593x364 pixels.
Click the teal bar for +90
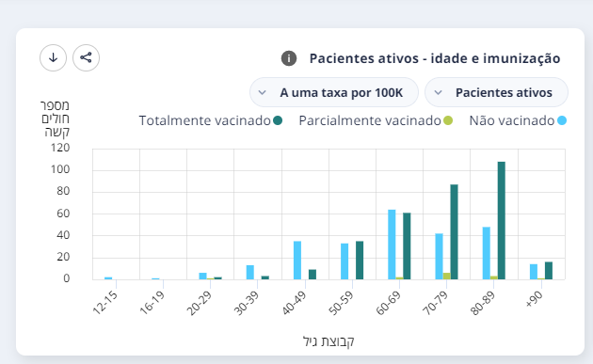(x=549, y=271)
